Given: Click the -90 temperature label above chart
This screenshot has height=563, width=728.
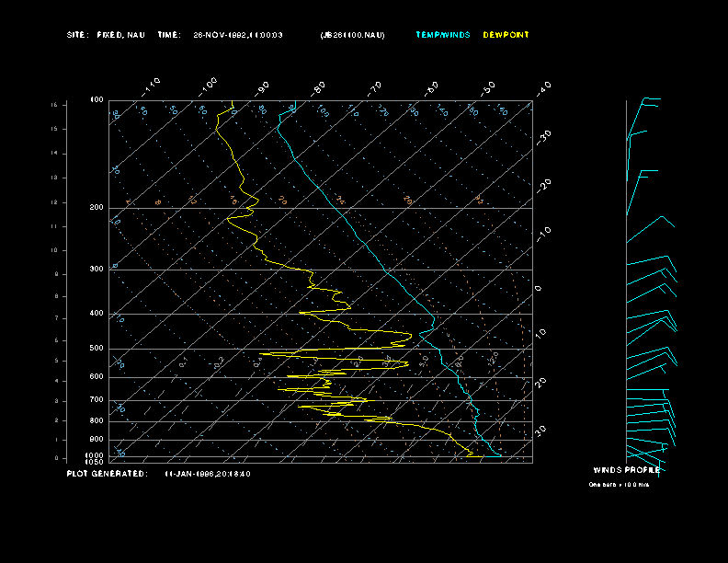Looking at the screenshot, I should click(x=261, y=88).
